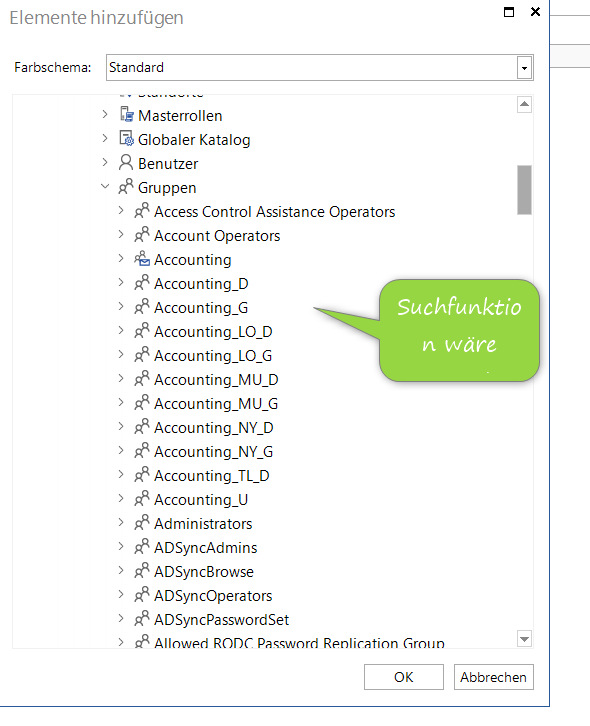Cancel with the Abbrechen button

[x=494, y=677]
